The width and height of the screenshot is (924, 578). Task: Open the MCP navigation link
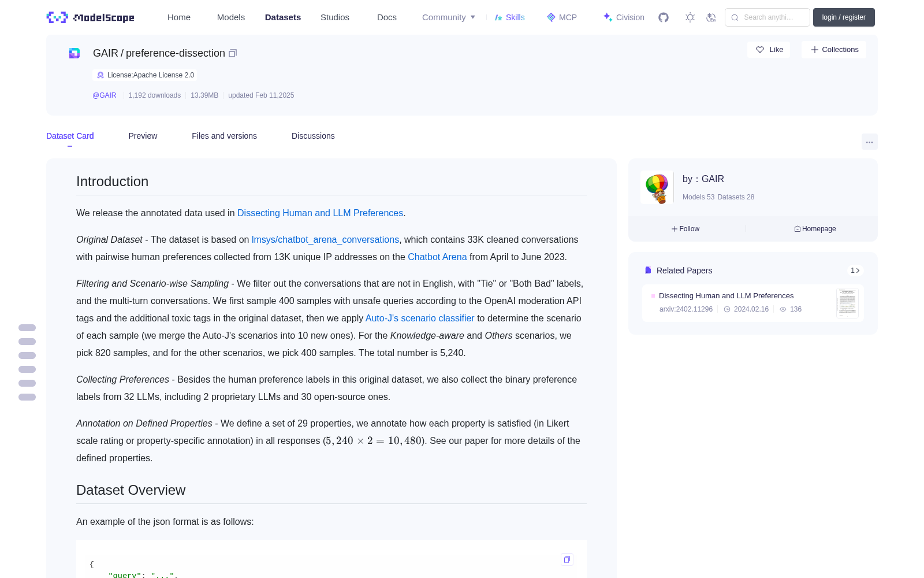562,17
